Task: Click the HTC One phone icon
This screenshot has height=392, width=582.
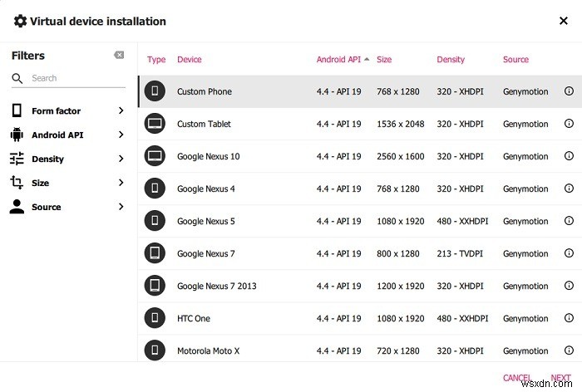Action: point(155,318)
